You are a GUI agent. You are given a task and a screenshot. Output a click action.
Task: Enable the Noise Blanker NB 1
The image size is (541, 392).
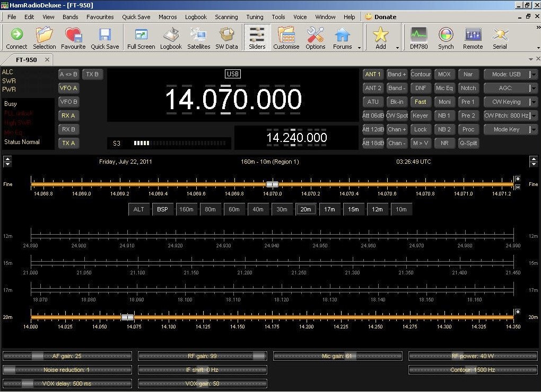444,115
